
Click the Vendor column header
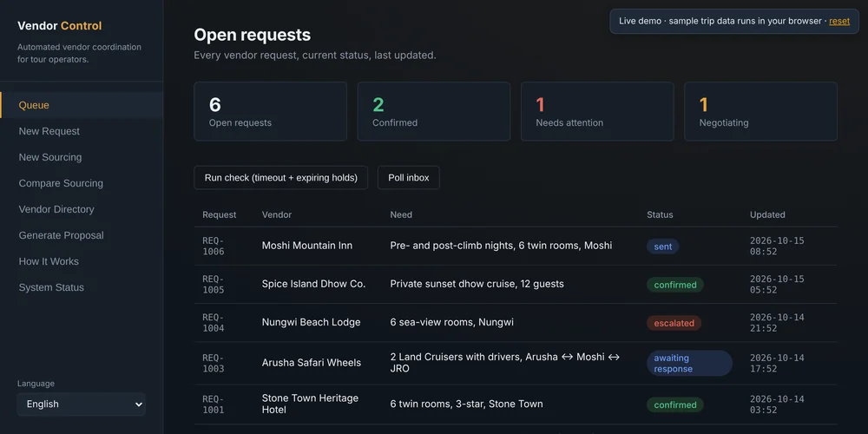pos(277,214)
